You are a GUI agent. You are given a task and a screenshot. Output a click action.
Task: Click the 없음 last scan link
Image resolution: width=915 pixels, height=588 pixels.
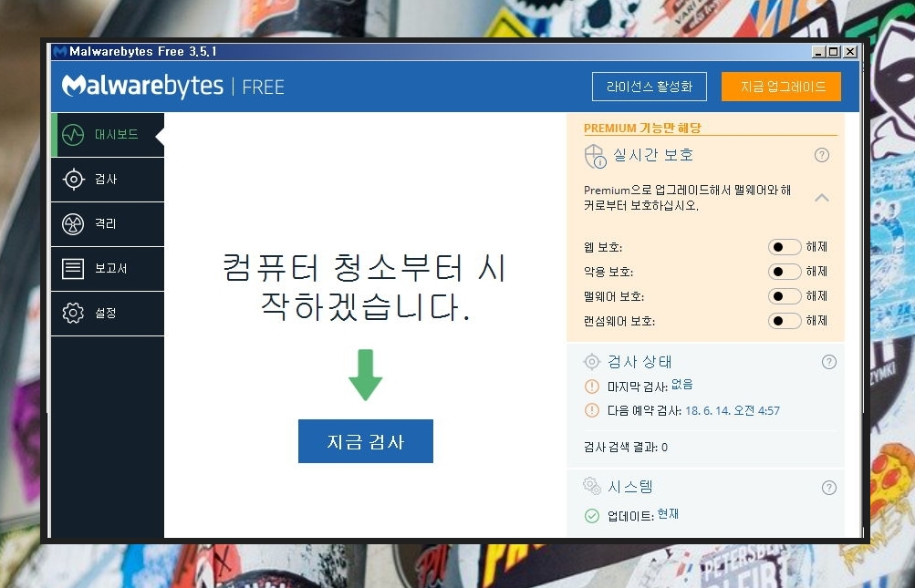point(681,385)
